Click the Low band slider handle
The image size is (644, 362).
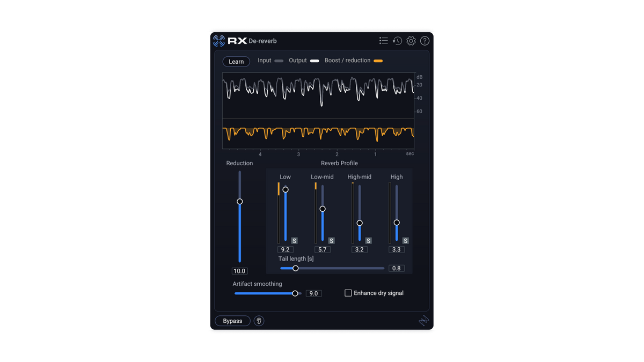click(x=286, y=190)
